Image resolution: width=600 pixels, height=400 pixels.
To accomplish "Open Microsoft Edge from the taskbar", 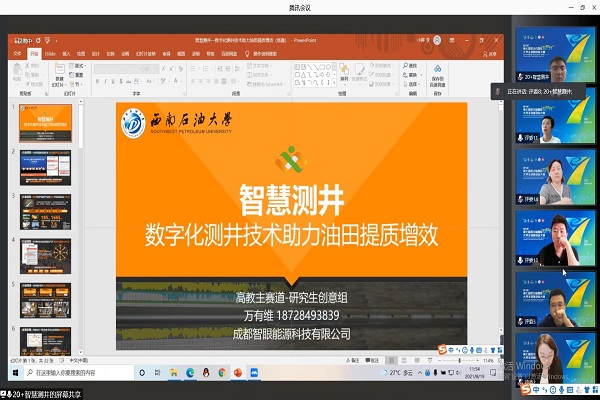I will (190, 372).
